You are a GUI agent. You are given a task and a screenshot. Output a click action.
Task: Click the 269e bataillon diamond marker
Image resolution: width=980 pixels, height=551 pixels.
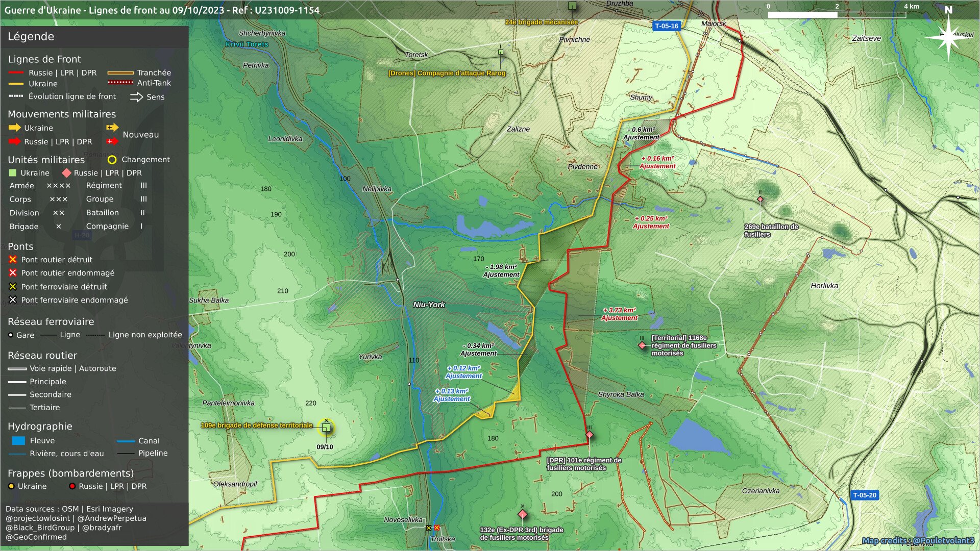[x=760, y=199]
